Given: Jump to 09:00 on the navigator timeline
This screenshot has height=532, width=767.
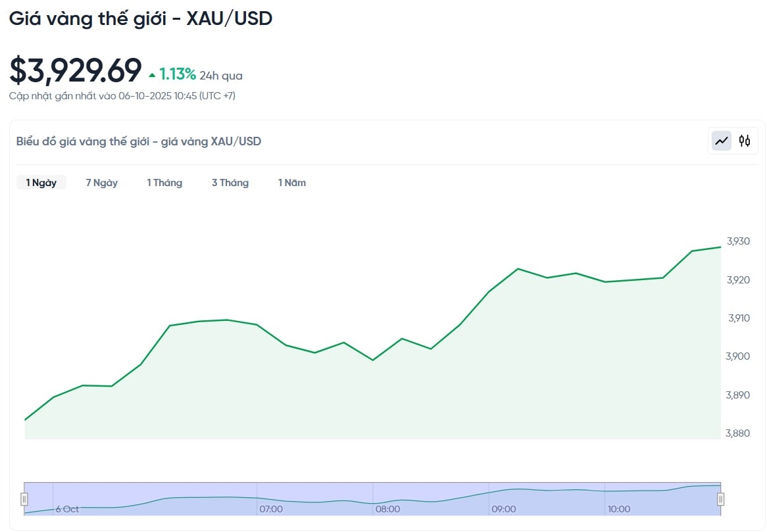Looking at the screenshot, I should pos(503,509).
